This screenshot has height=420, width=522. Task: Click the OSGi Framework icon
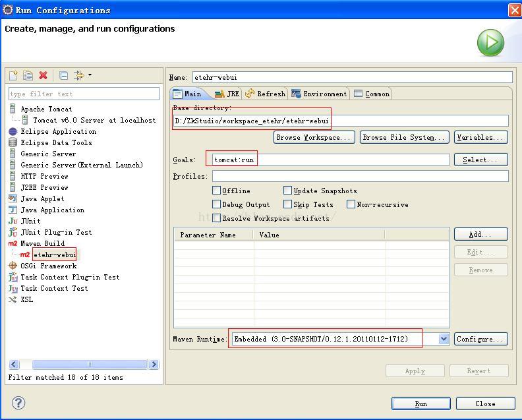(13, 266)
